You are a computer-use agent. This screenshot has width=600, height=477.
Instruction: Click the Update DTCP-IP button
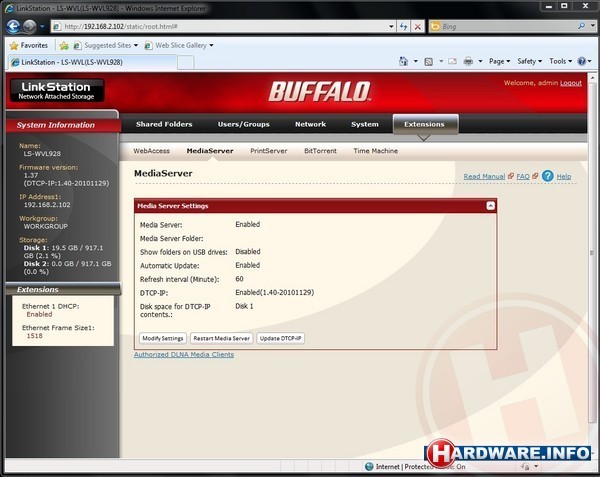click(x=280, y=338)
